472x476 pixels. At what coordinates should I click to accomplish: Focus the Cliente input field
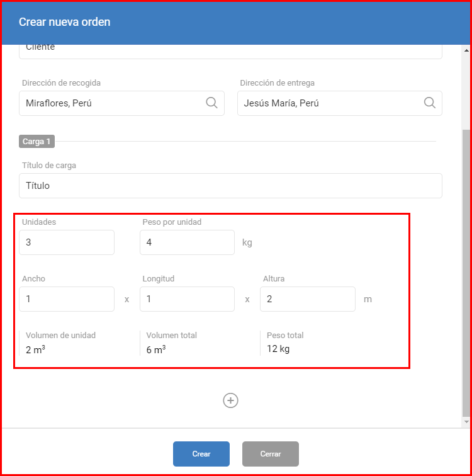click(x=230, y=52)
